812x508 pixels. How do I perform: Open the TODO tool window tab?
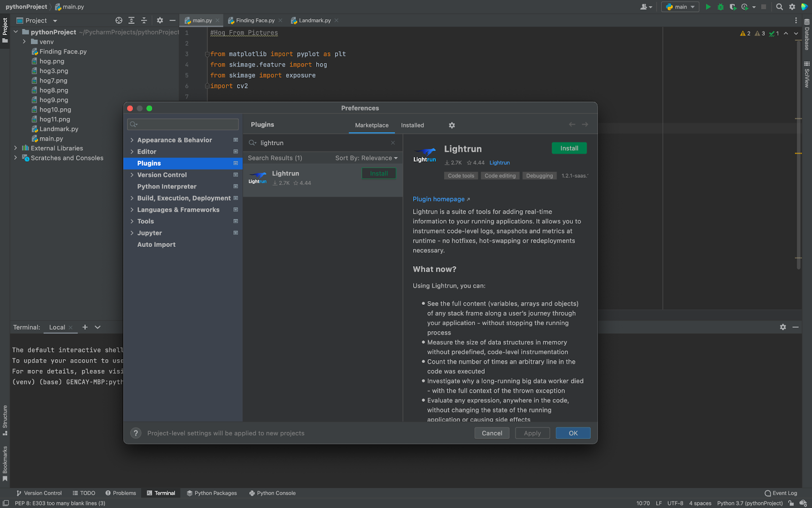point(84,493)
